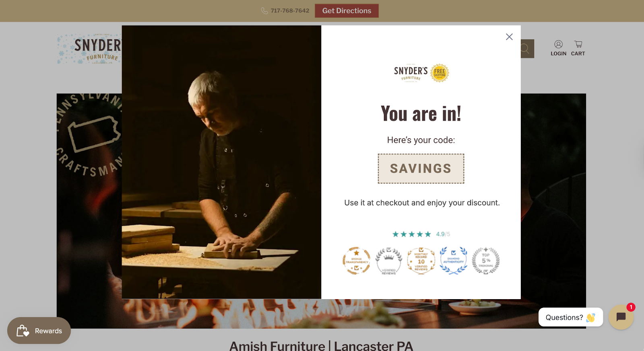644x351 pixels.
Task: Click the 4.9/5 star rating
Action: [x=421, y=234]
